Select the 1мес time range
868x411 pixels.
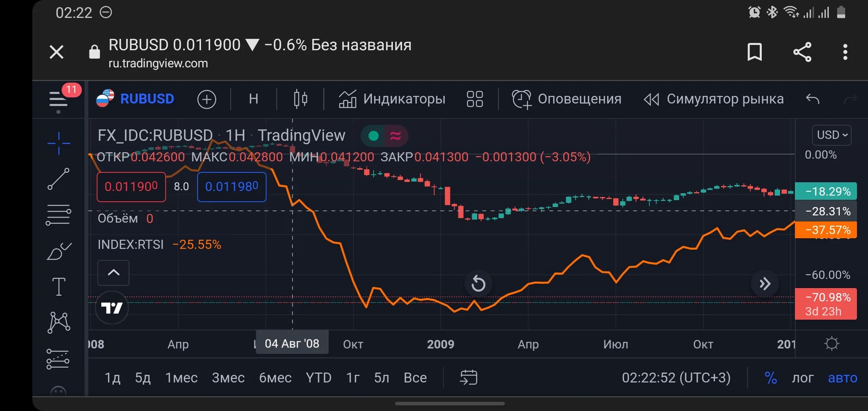[x=181, y=378]
